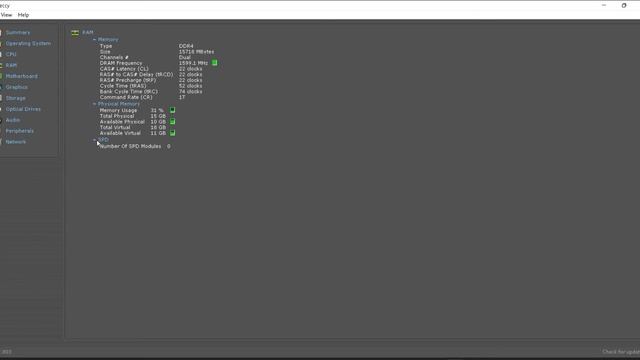Open the Help menu

click(x=23, y=15)
